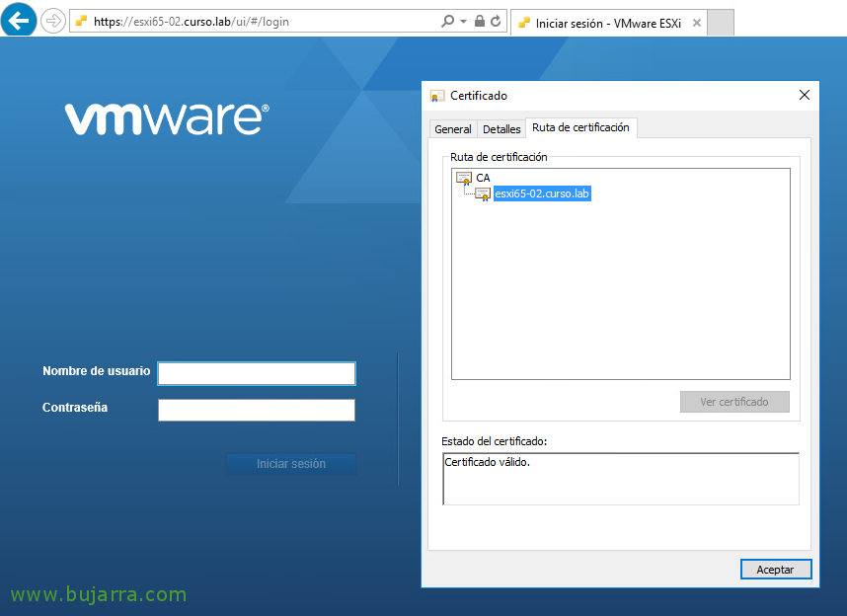Click the search magnifier icon in address bar
Screen dimensions: 847x616
(447, 22)
